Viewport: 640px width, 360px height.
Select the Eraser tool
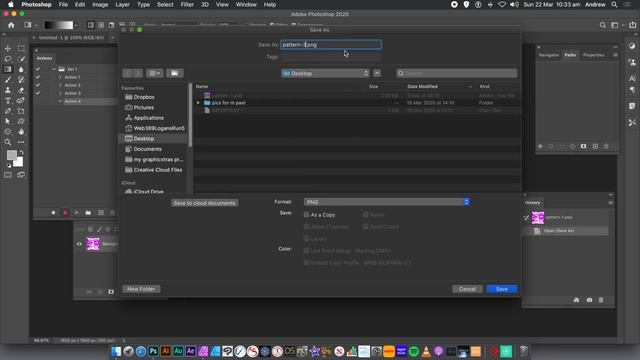click(21, 90)
